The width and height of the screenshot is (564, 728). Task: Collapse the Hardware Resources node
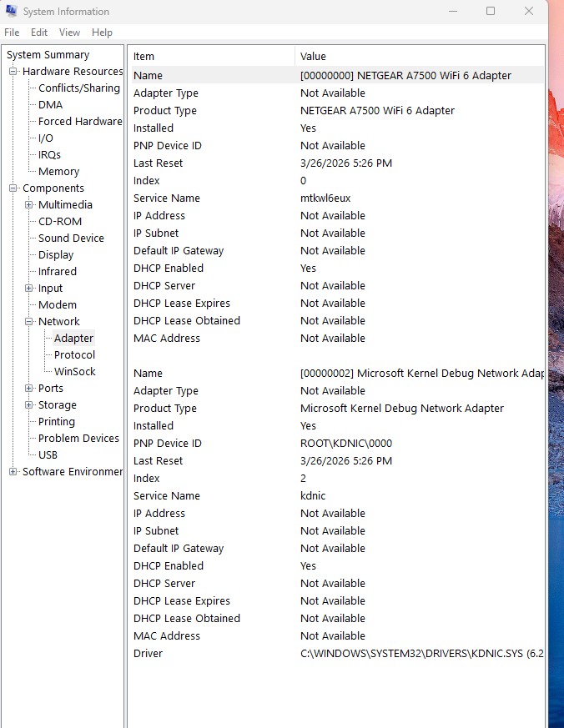coord(13,72)
